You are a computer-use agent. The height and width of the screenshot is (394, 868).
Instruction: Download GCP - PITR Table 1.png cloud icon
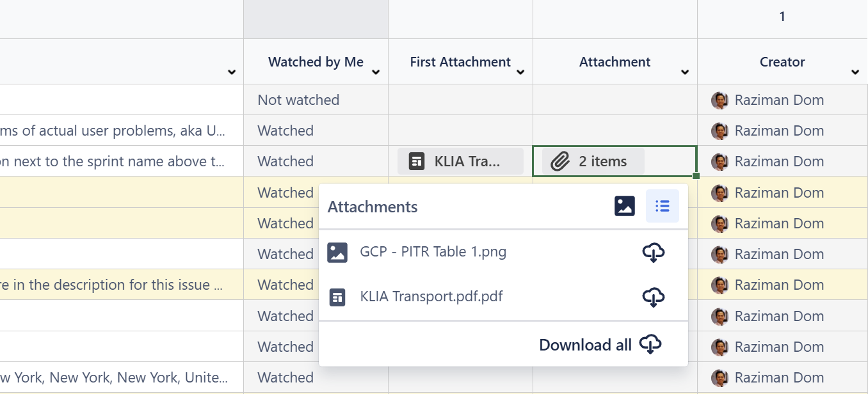click(x=653, y=253)
